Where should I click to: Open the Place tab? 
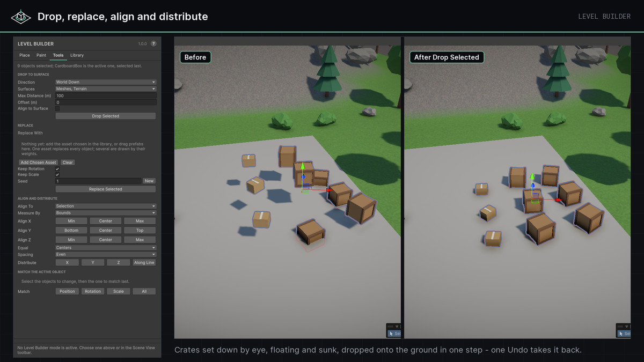[25, 55]
